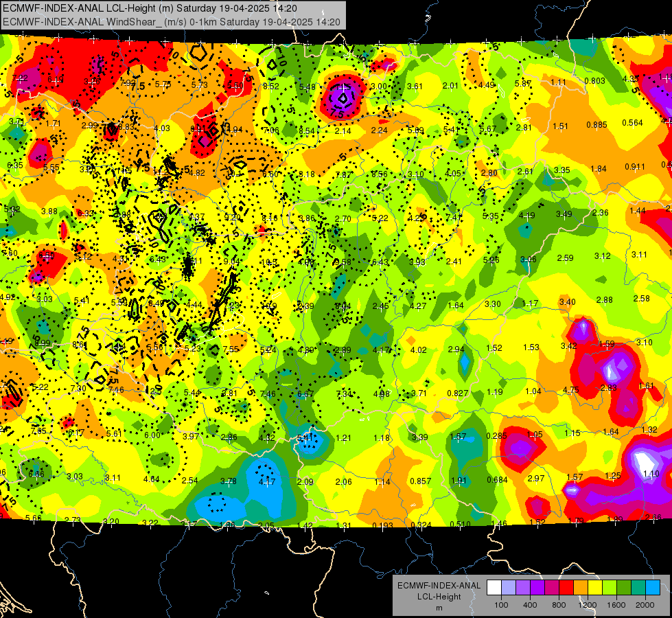This screenshot has width=672, height=618.
Task: Select the dark green swatch in the legend
Action: pyautogui.click(x=624, y=588)
